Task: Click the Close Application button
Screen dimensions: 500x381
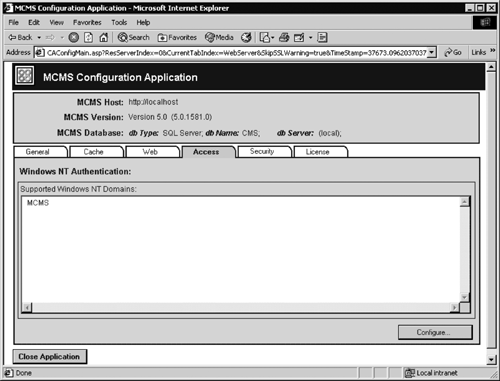Action: tap(50, 356)
